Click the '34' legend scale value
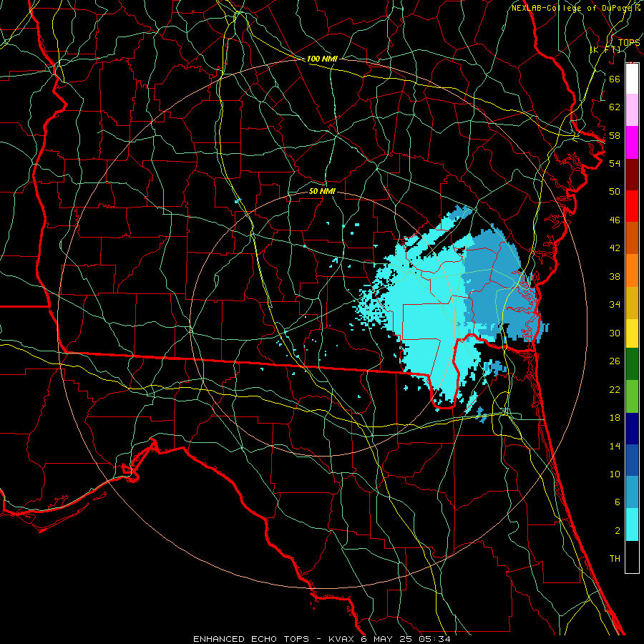The image size is (644, 644). pyautogui.click(x=615, y=304)
